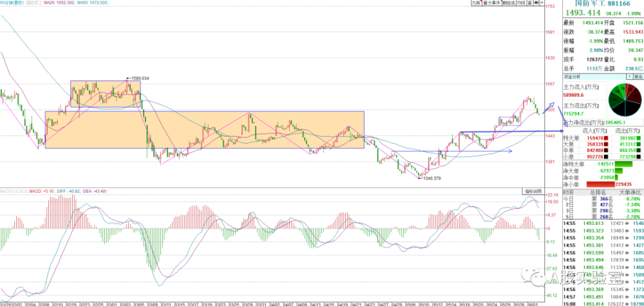Open the chart toolbar dropdown arrow
This screenshot has height=306, width=644.
click(542, 3)
